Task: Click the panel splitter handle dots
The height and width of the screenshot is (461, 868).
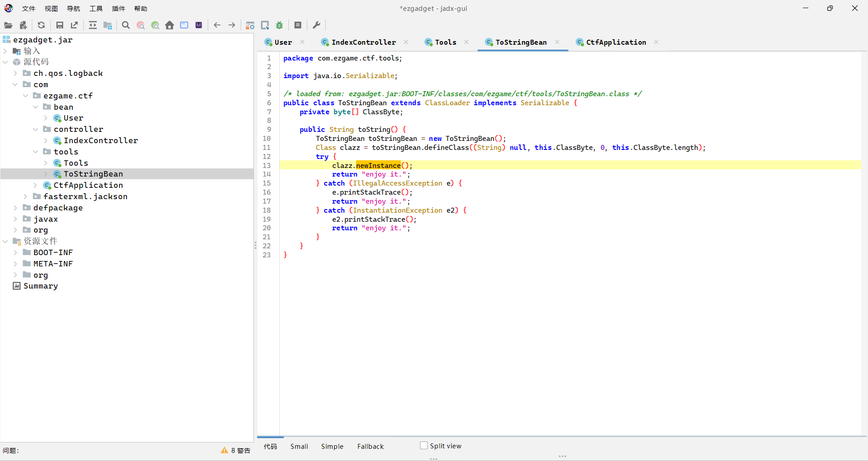Action: tap(255, 245)
